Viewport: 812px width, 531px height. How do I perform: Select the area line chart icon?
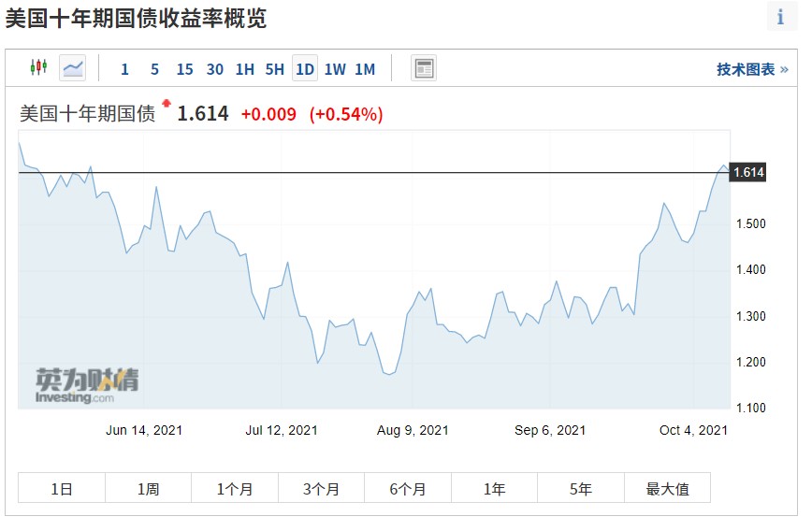(73, 68)
